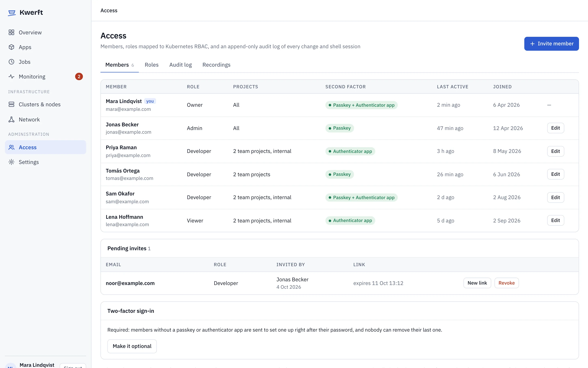Click Jonas Becker's Passkey status badge
588x368 pixels.
[340, 128]
